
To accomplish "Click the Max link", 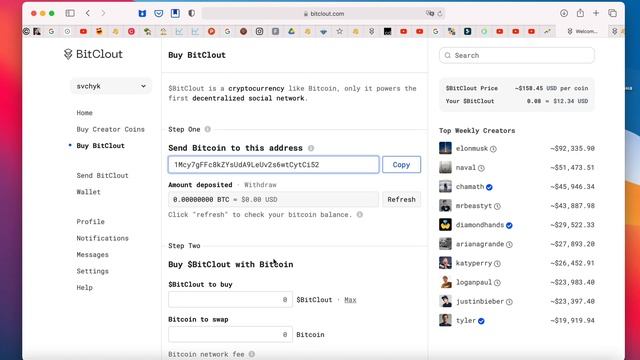I will tap(350, 300).
